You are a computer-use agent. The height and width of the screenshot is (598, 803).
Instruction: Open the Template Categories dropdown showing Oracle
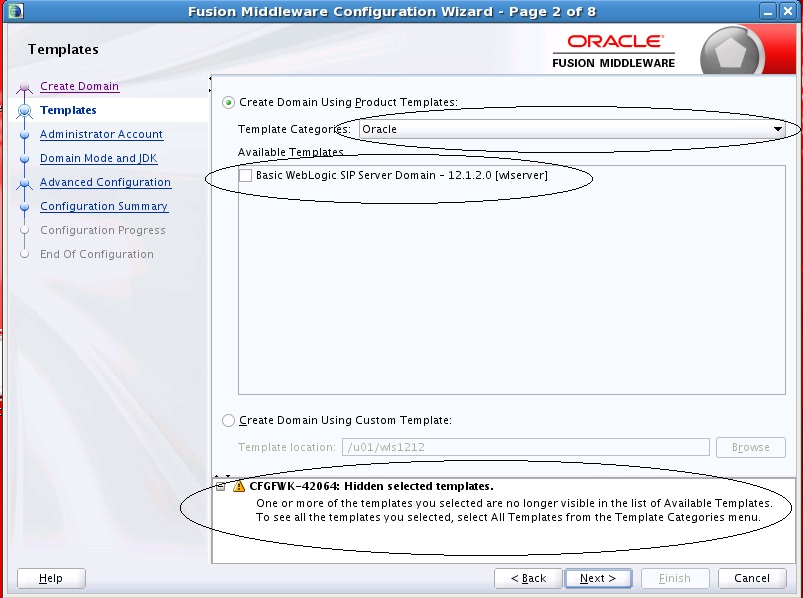[x=572, y=129]
